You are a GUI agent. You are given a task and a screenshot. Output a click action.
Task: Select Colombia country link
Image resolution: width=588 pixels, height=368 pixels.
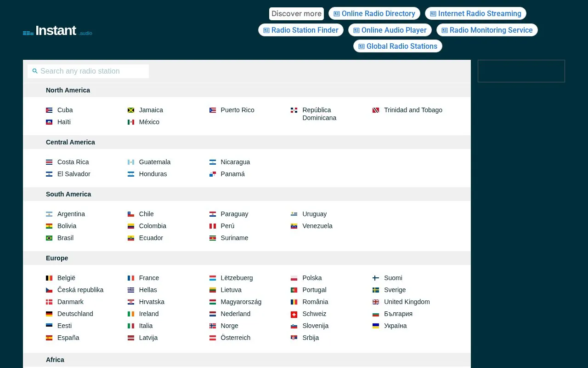pyautogui.click(x=153, y=226)
